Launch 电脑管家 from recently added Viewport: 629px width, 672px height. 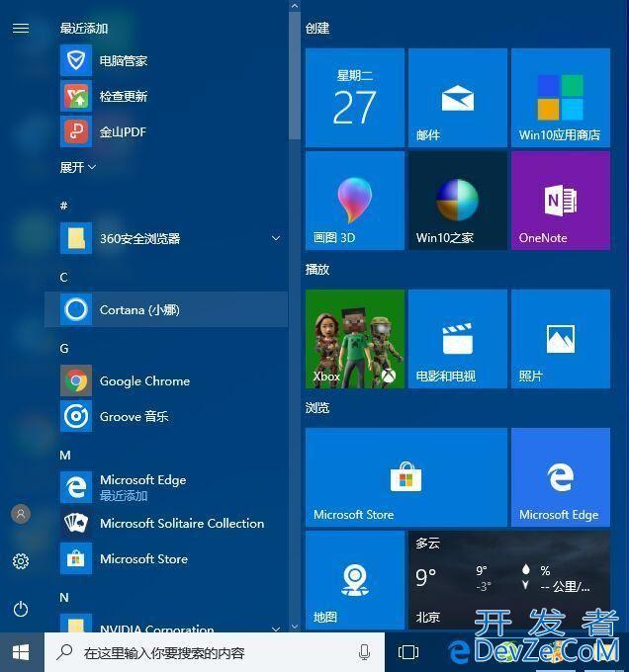(166, 60)
